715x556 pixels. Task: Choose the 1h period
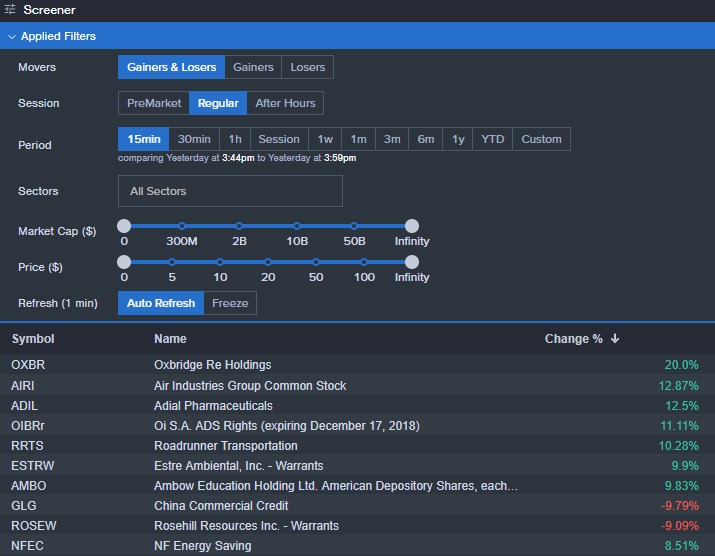click(x=235, y=139)
